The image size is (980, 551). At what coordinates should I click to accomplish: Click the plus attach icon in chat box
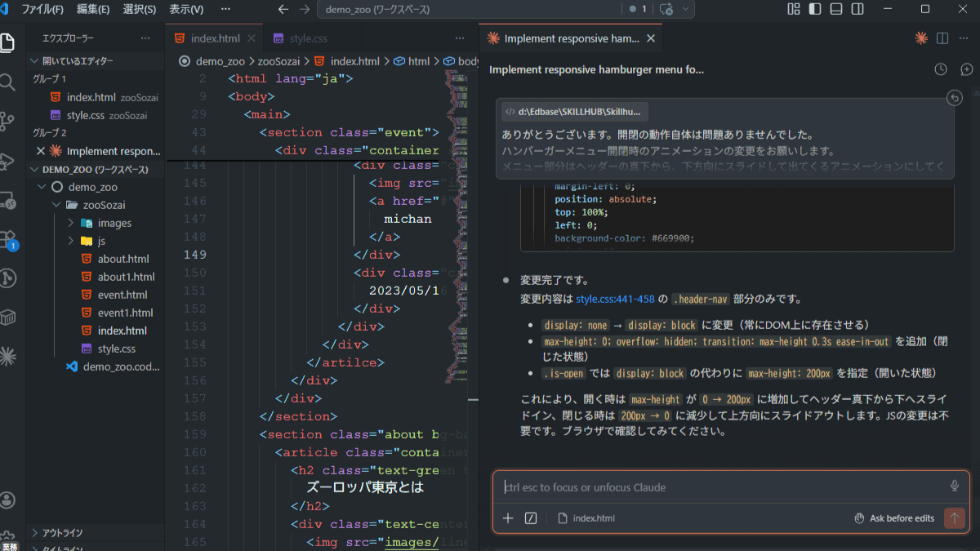click(x=508, y=518)
